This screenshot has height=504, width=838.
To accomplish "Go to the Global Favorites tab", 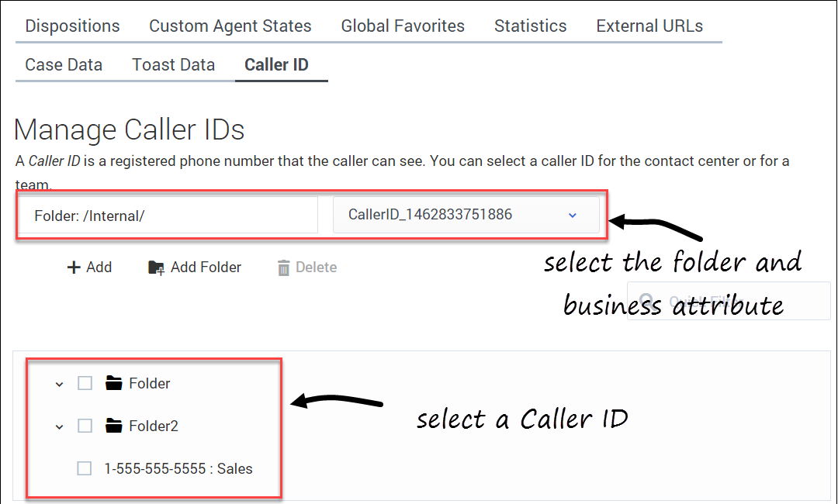I will pyautogui.click(x=403, y=26).
